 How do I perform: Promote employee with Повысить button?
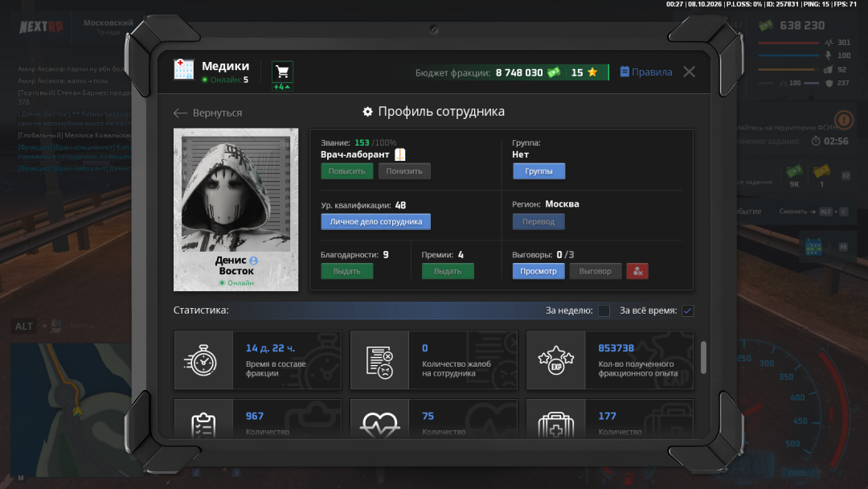click(x=347, y=171)
